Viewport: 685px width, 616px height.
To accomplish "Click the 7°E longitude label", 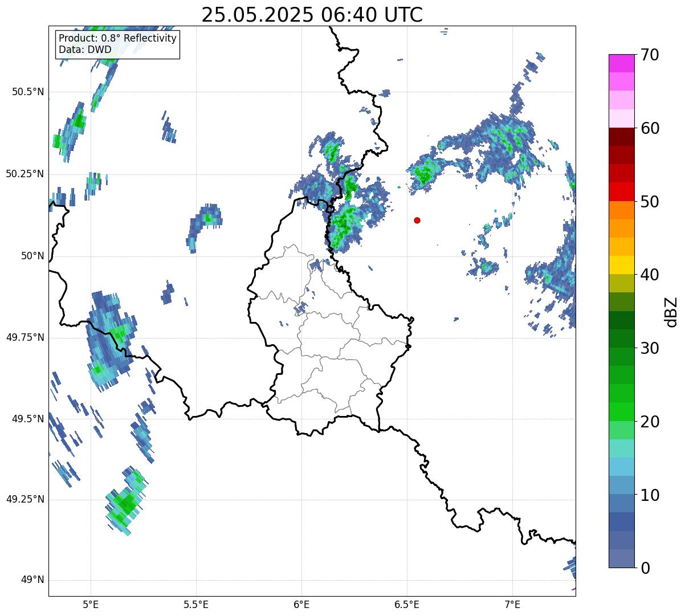I will click(512, 604).
